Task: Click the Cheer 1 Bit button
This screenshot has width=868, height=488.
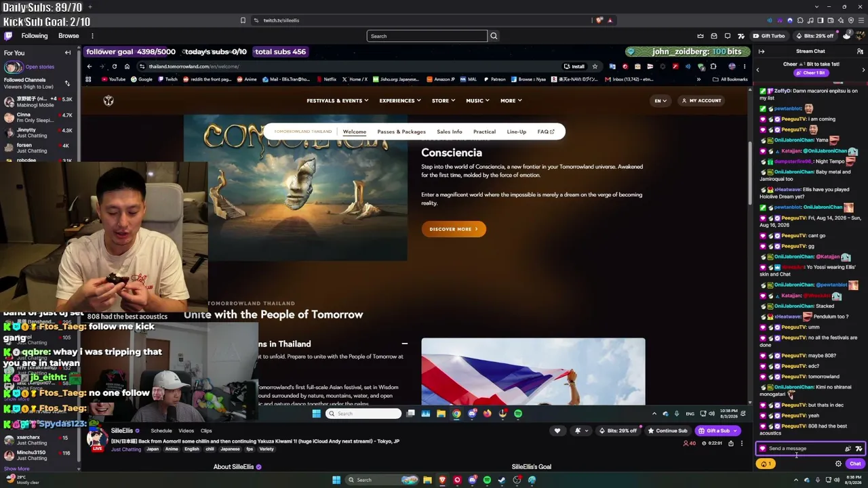Action: [810, 73]
